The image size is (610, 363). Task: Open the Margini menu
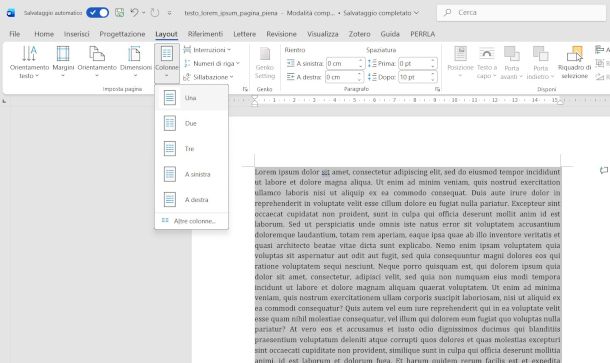[63, 62]
